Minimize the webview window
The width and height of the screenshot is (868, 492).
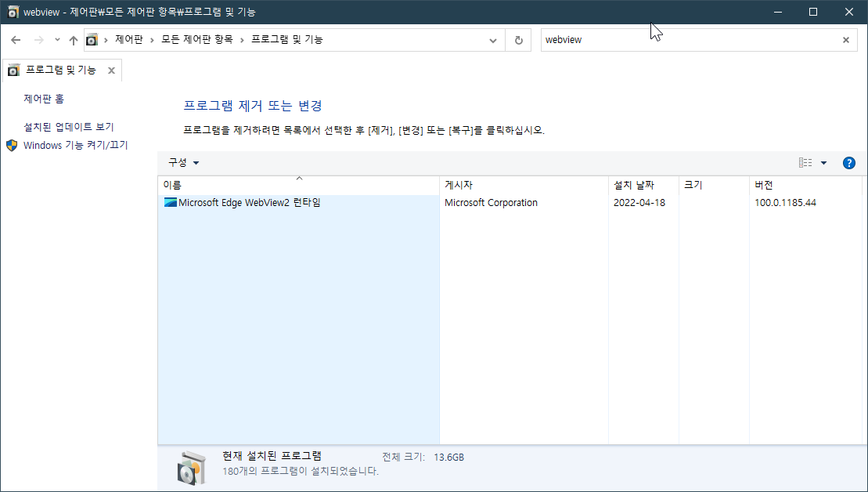(778, 12)
